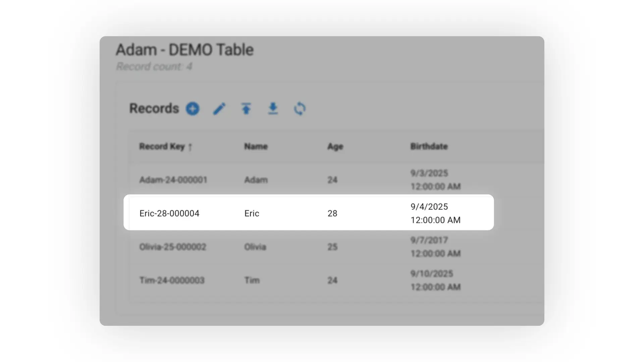Screen dimensions: 644x362
Task: Open the Records actions toolbar plus button
Action: pyautogui.click(x=193, y=108)
